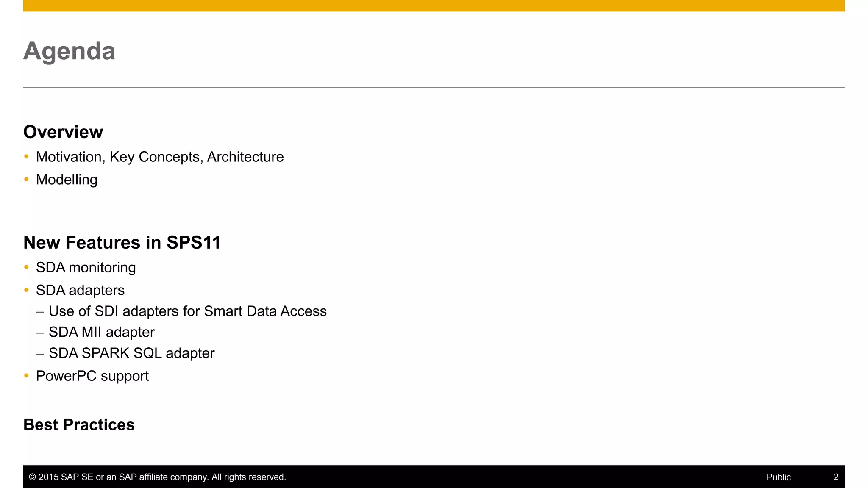Select the 'Best Practices' heading
This screenshot has width=868, height=488.
click(x=79, y=425)
